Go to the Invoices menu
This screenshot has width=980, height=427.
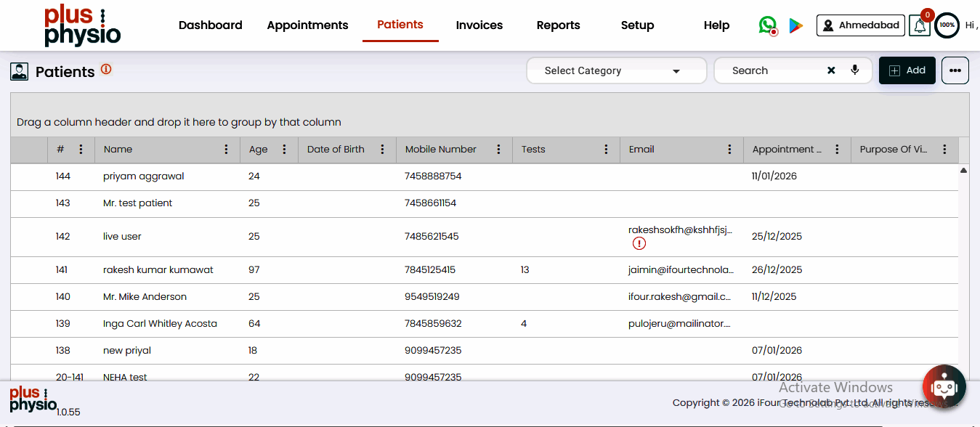(479, 25)
